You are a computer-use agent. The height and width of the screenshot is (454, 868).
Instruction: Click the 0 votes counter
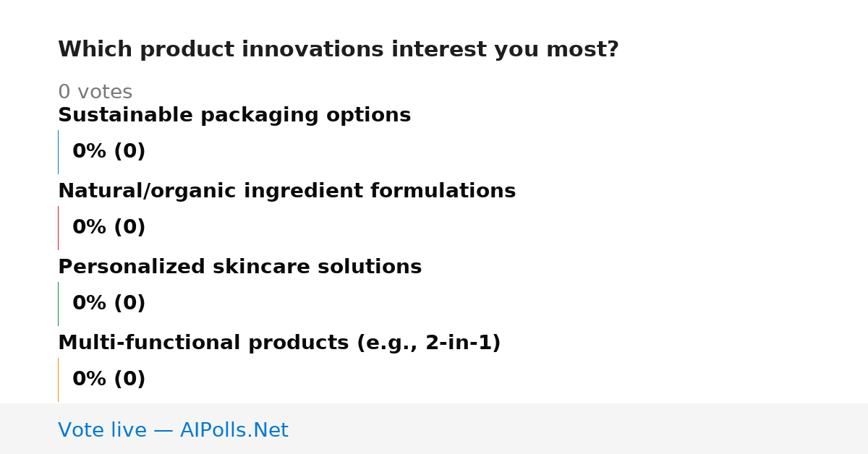pyautogui.click(x=95, y=93)
